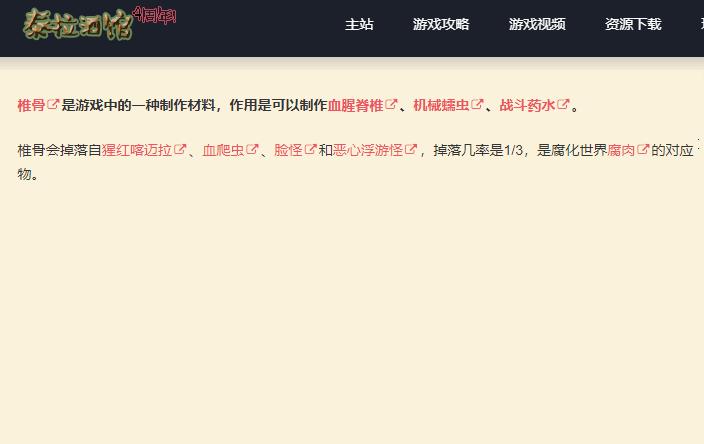The width and height of the screenshot is (704, 444).
Task: Open the 血爬虫 link
Action: point(223,150)
